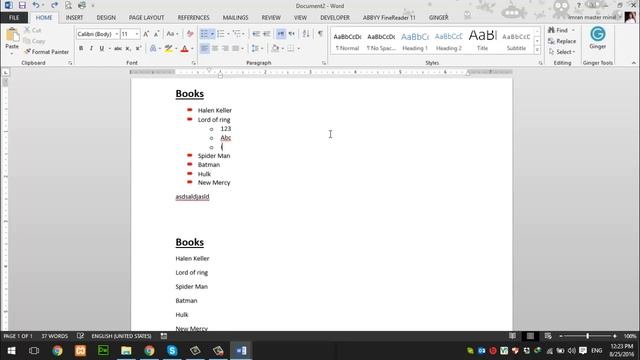Viewport: 640px width, 360px height.
Task: Switch to the ABBYY FineReader 11 tab
Action: [x=389, y=18]
